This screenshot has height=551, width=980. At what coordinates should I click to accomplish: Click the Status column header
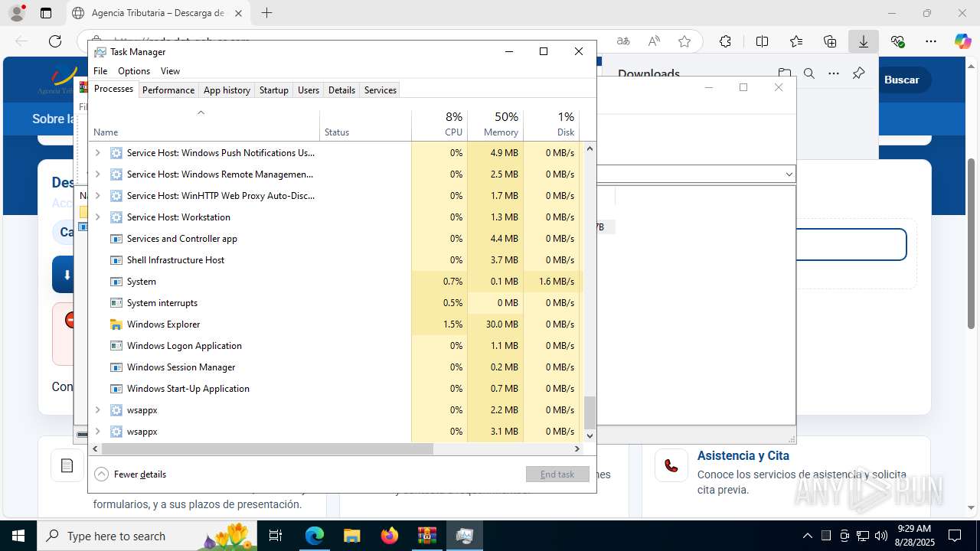[x=365, y=126]
